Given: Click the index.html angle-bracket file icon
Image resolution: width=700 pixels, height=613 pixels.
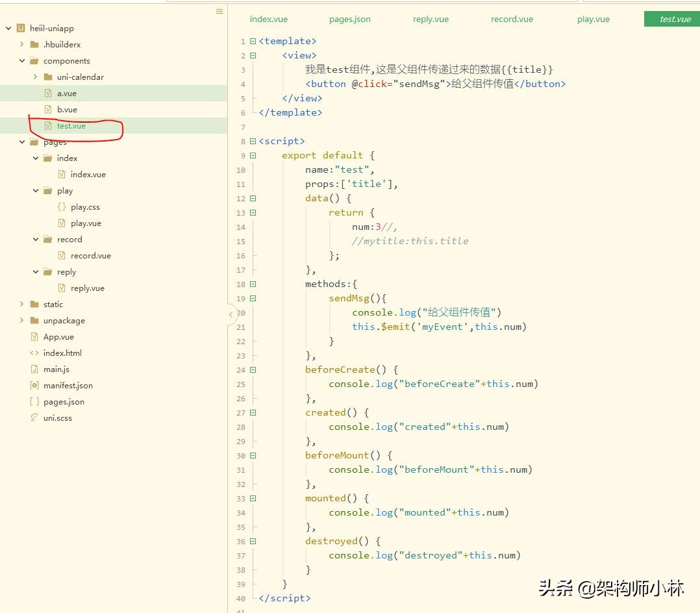Looking at the screenshot, I should click(x=34, y=353).
